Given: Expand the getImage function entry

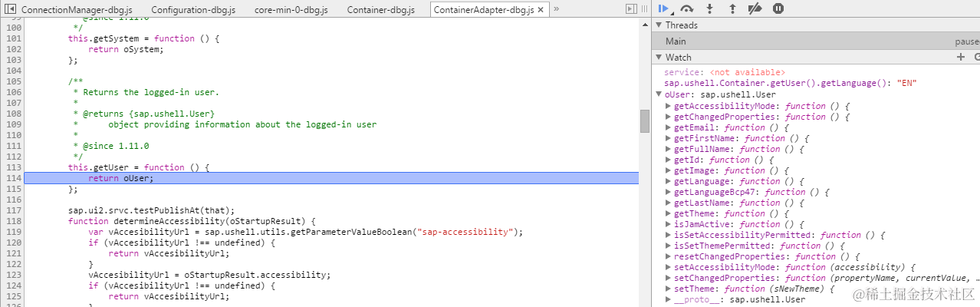Looking at the screenshot, I should tap(669, 170).
